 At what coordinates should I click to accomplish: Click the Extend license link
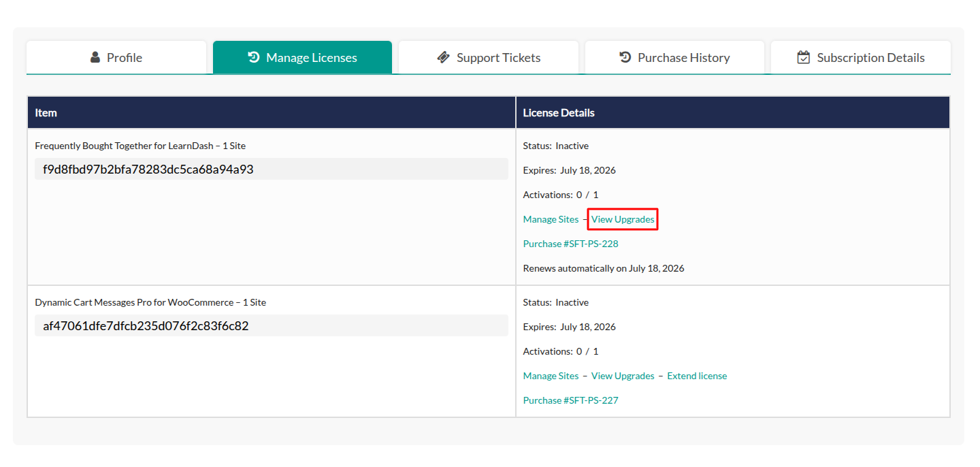coord(697,376)
